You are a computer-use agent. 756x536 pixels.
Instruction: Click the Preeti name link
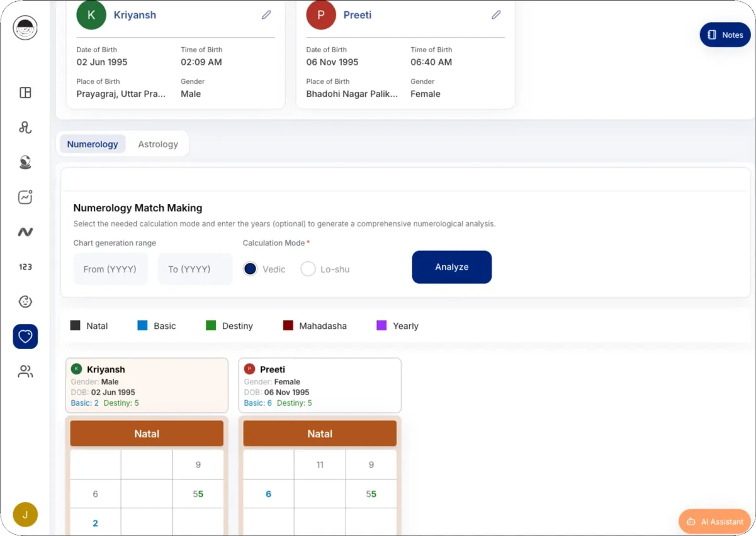coord(358,15)
